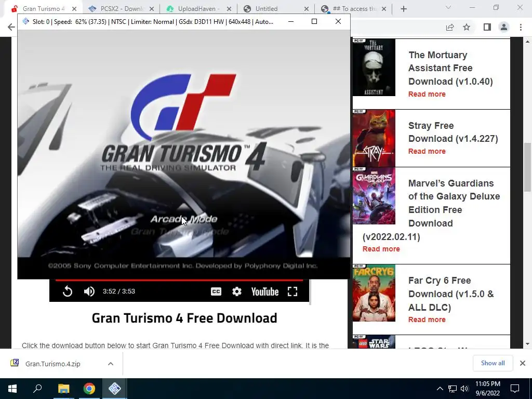
Task: Switch to the '## To access' tab
Action: (x=350, y=9)
